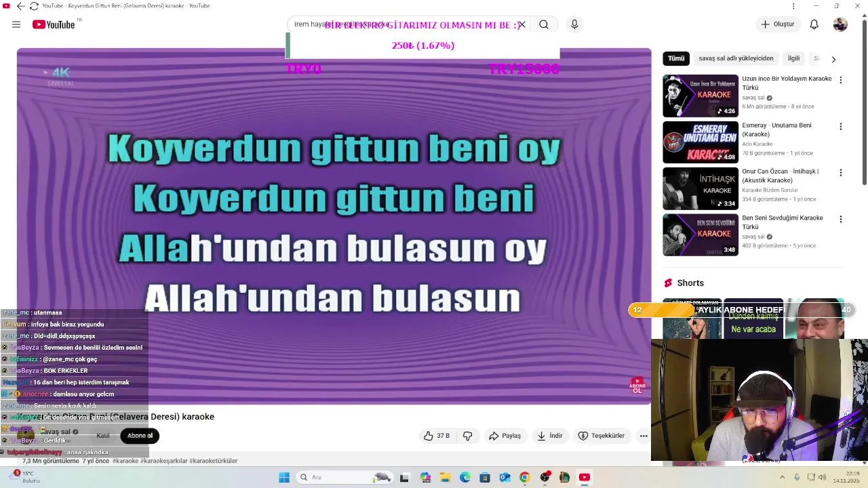Open the account avatar menu
This screenshot has width=868, height=488.
pyautogui.click(x=840, y=24)
